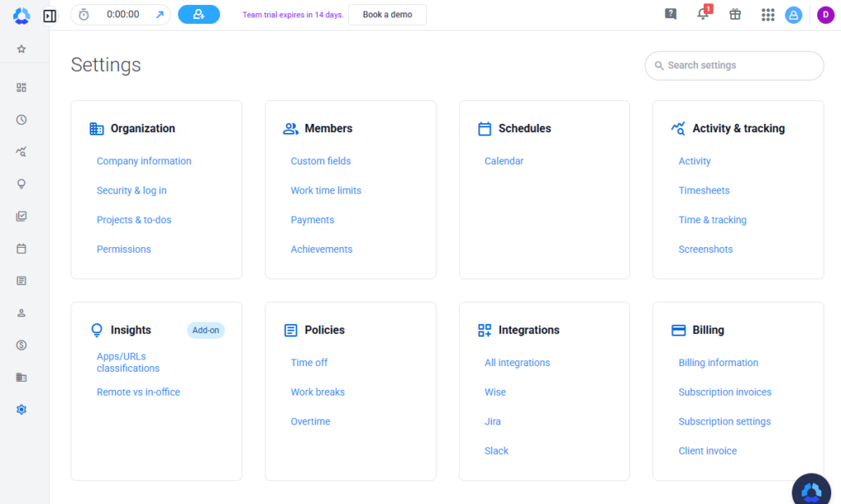Click the Add-on badge on Insights
841x504 pixels.
click(206, 330)
